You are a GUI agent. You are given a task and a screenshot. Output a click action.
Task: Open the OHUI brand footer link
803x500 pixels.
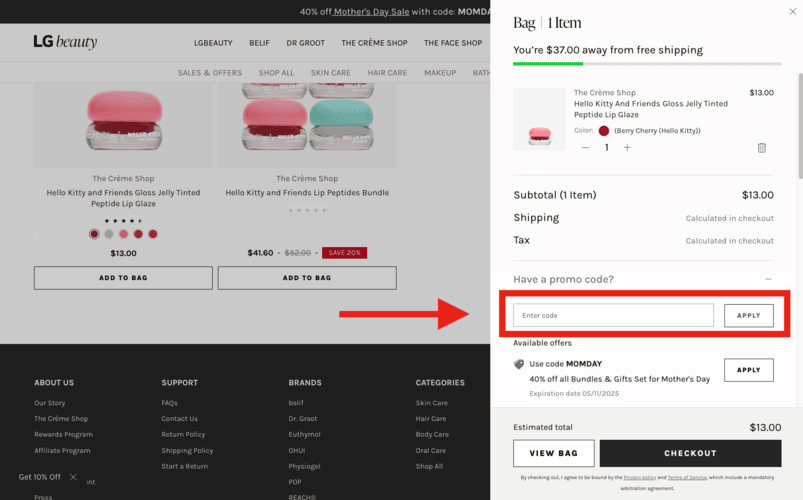point(297,451)
